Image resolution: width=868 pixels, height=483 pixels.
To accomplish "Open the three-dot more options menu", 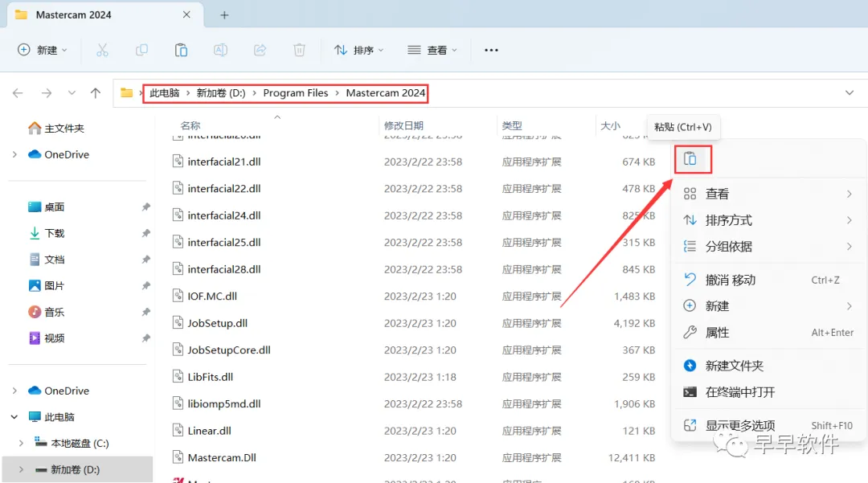I will point(491,50).
